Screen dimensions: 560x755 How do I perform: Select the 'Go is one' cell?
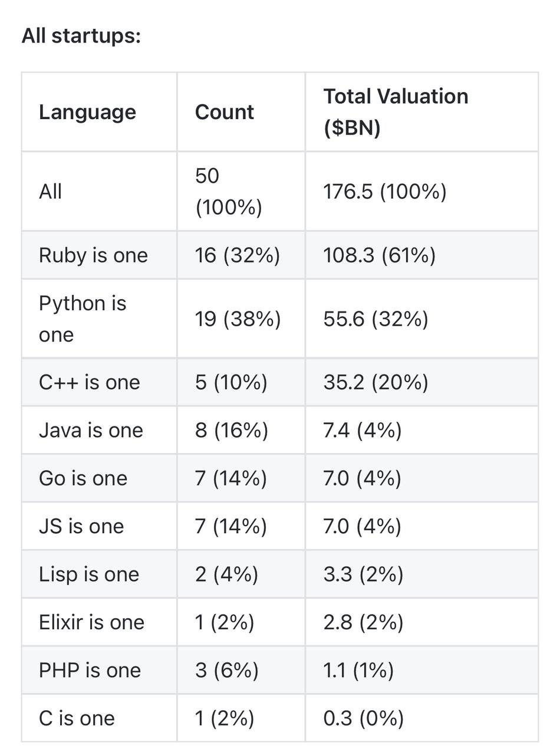(x=83, y=478)
